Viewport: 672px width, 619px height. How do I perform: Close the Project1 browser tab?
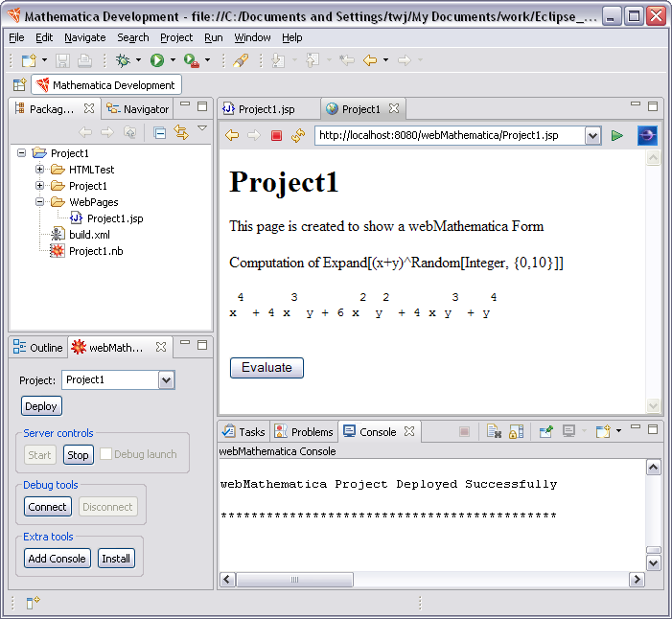tap(394, 109)
